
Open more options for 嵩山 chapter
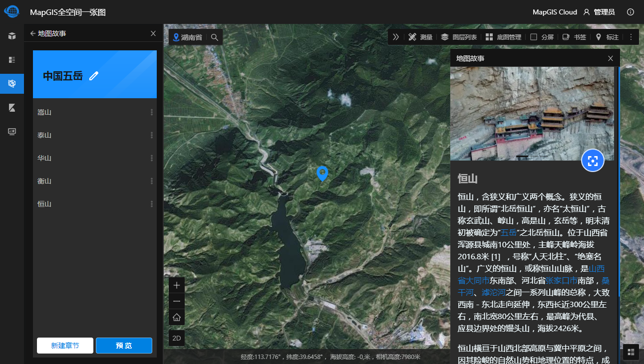[x=152, y=112]
